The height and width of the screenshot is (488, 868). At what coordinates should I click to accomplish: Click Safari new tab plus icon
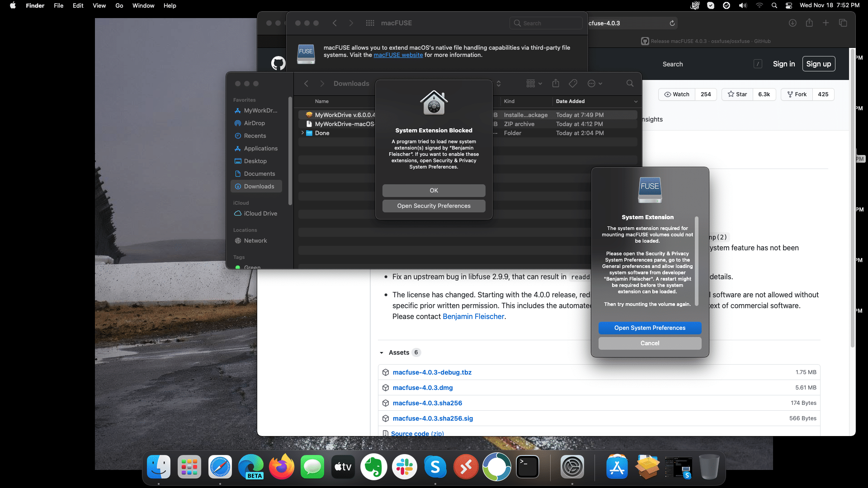point(826,23)
